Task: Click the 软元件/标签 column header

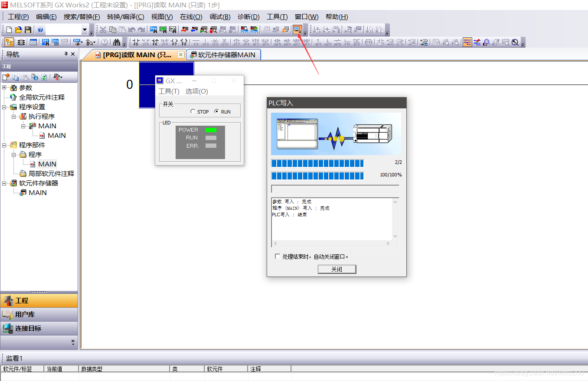Action: [22, 369]
